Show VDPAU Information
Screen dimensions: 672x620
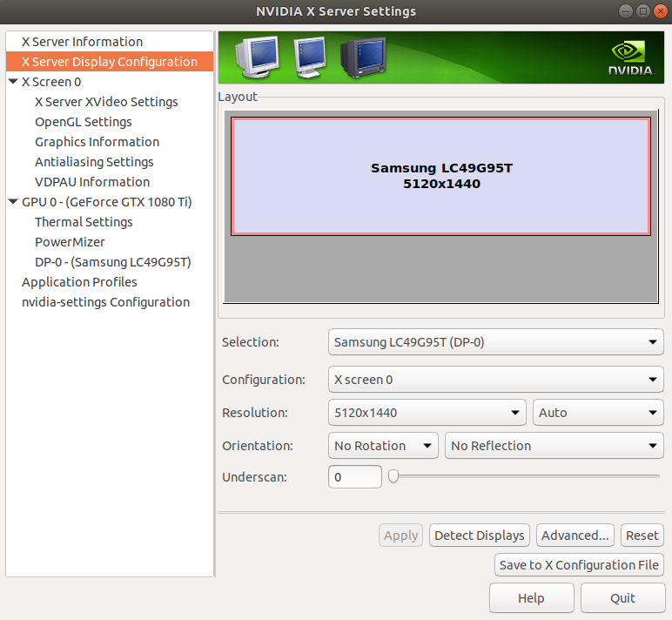tap(92, 182)
